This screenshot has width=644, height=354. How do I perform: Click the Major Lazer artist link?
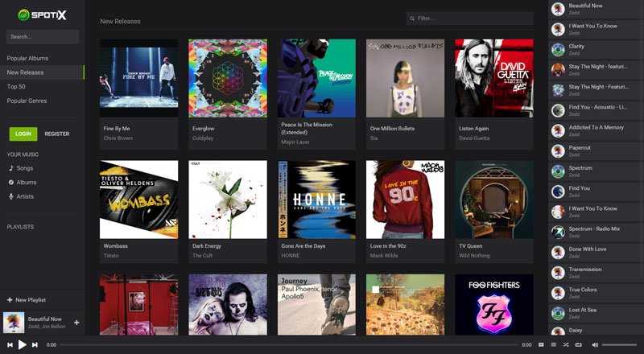tap(295, 142)
